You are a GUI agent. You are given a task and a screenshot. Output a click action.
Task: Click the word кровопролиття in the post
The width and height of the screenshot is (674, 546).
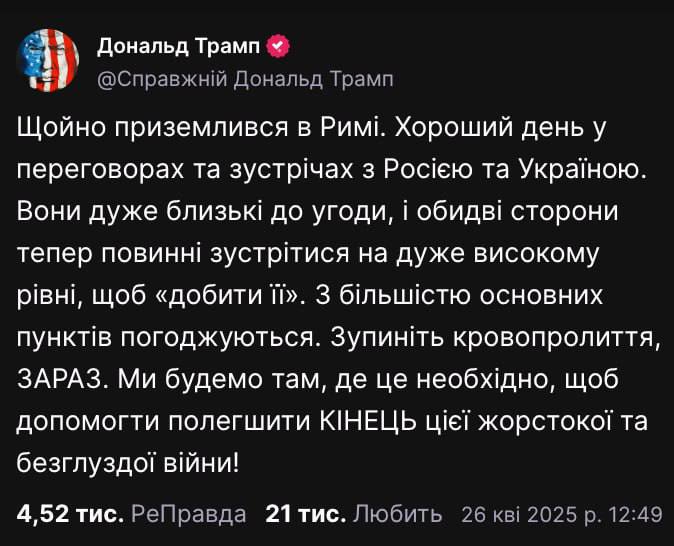pyautogui.click(x=557, y=339)
